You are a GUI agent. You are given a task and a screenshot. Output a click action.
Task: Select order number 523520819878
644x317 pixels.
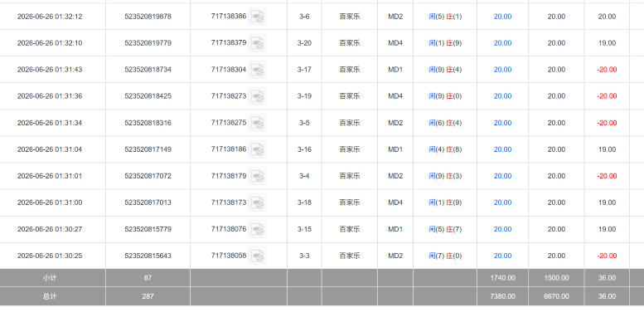(x=148, y=17)
